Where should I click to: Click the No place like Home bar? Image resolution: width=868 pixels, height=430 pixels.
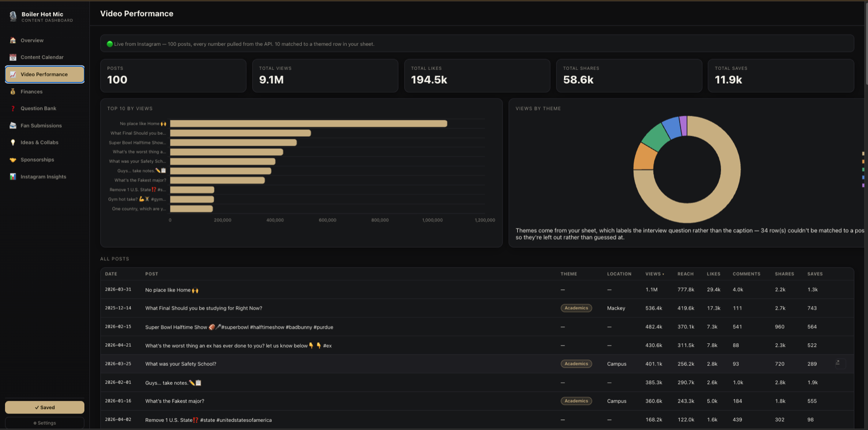[x=308, y=123]
